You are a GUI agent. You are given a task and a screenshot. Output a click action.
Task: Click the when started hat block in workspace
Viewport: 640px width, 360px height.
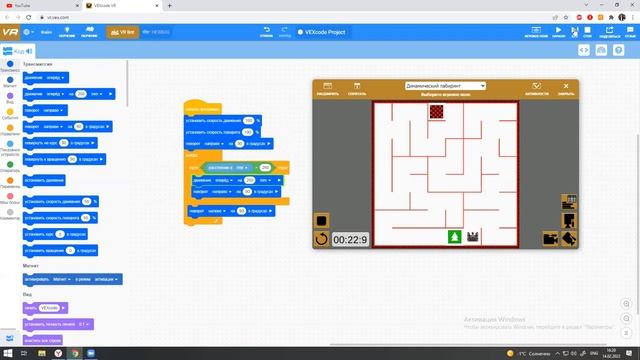[202, 108]
